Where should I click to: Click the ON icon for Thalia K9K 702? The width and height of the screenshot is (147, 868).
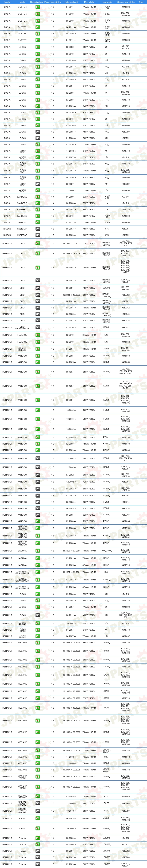tap(38, 851)
